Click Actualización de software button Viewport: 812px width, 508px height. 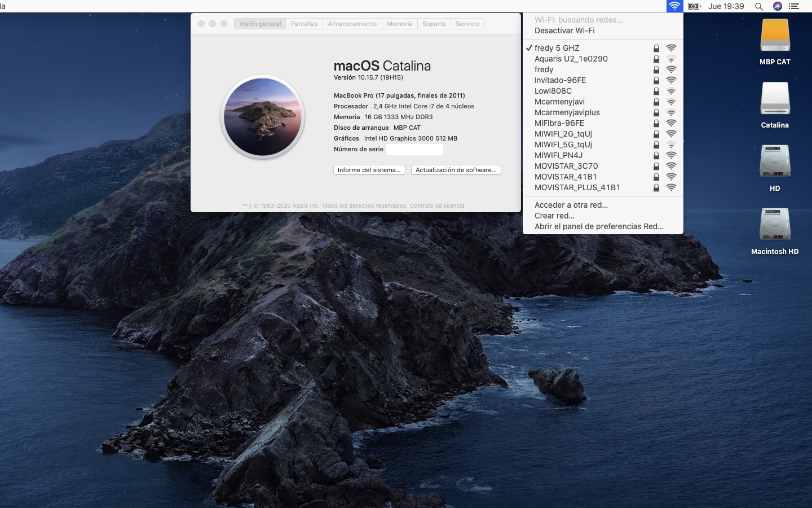(x=456, y=170)
